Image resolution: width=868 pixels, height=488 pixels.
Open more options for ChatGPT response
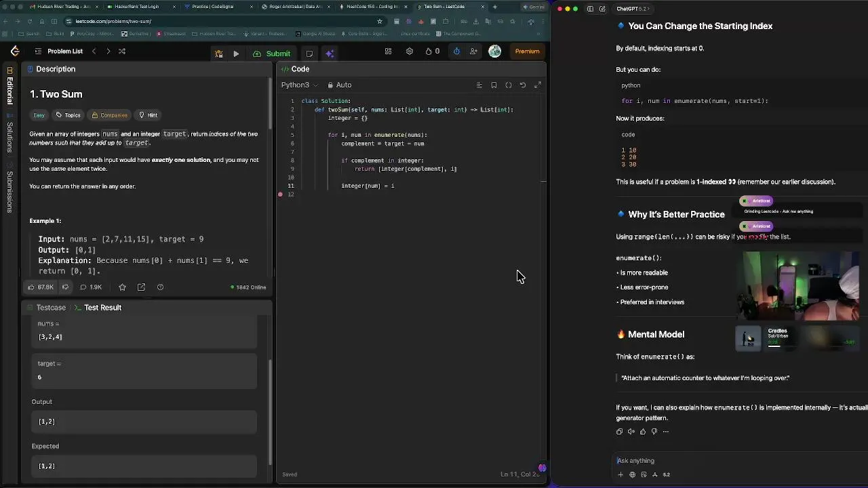click(666, 432)
